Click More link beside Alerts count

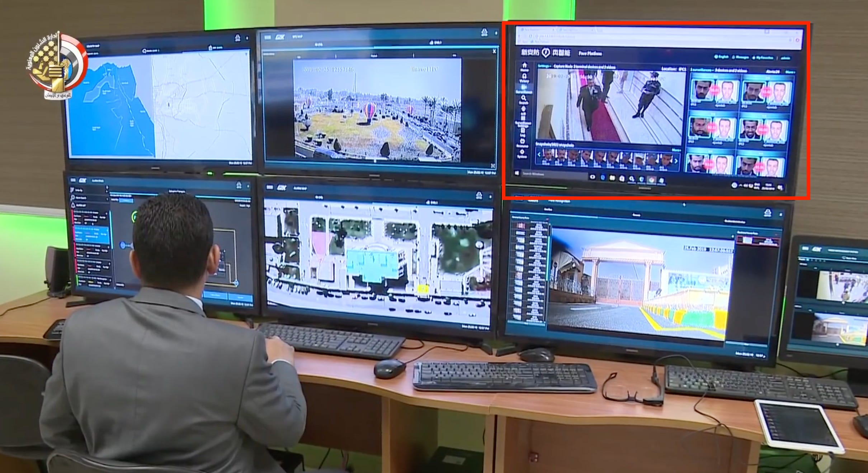point(790,72)
